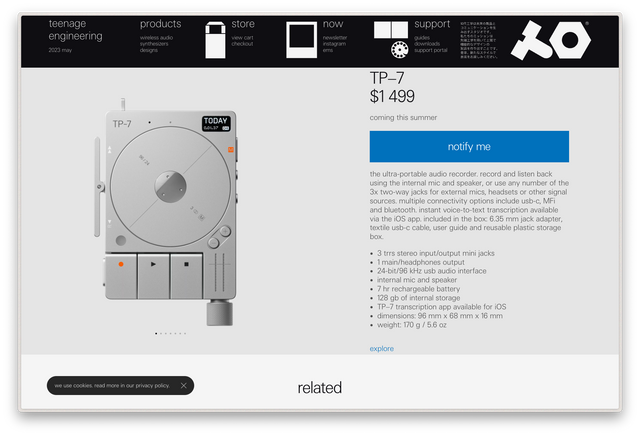Click the shopping bag store icon
This screenshot has height=436, width=640.
click(215, 40)
